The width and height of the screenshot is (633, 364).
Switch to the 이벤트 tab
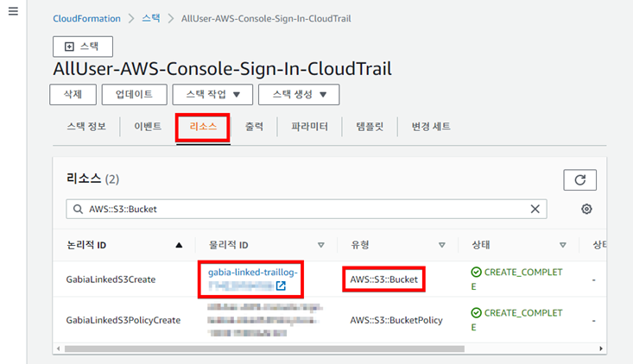coord(148,127)
